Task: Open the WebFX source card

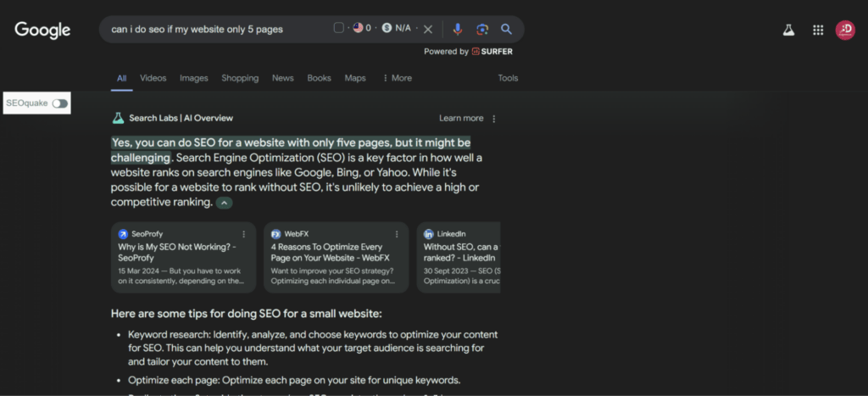Action: [x=336, y=258]
